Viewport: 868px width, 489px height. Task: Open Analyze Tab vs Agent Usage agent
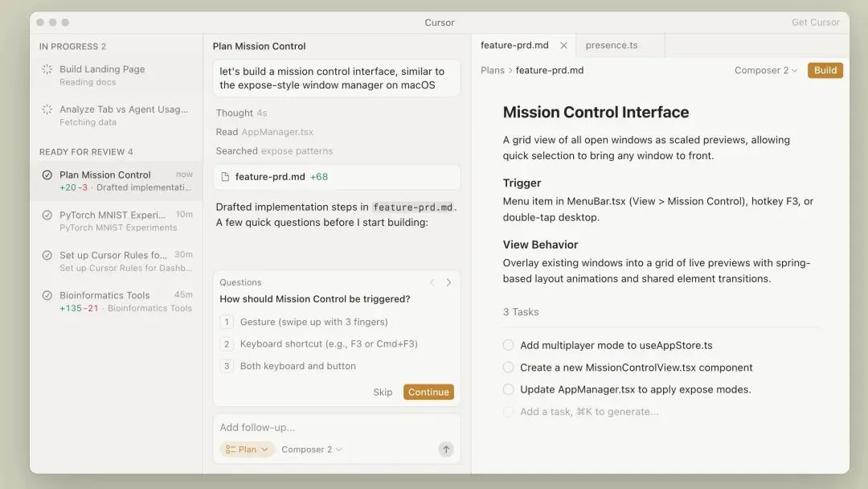point(117,115)
